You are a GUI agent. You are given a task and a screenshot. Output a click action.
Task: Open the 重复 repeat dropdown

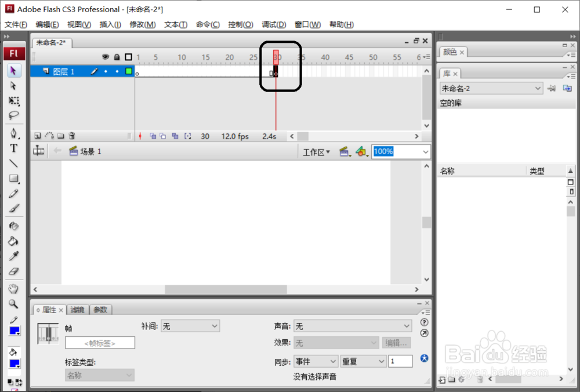click(x=363, y=361)
